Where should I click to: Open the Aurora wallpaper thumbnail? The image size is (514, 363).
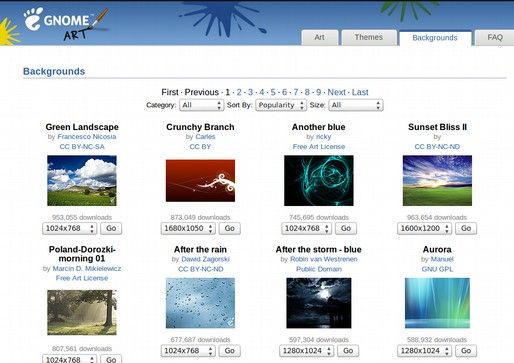(x=437, y=303)
